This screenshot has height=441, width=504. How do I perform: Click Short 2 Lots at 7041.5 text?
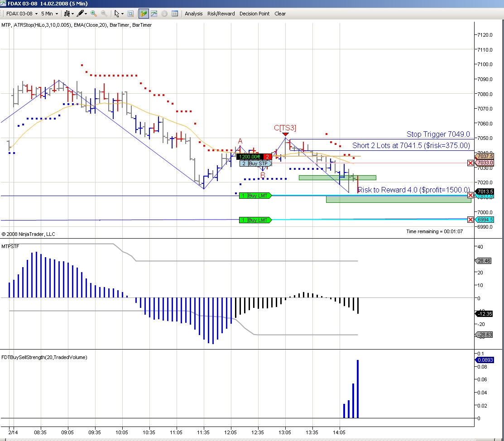pyautogui.click(x=411, y=145)
